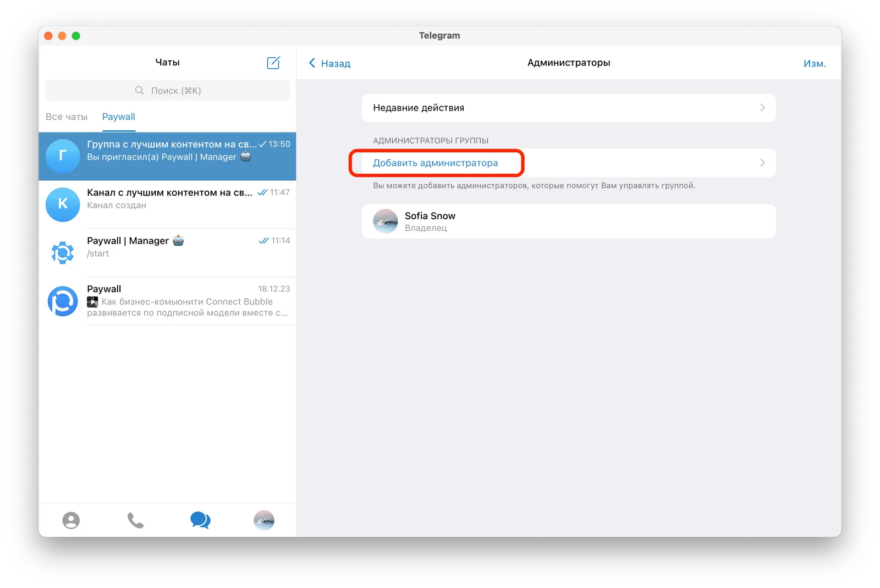Go back with the Назад chevron
Viewport: 880px width, 588px height.
(312, 63)
